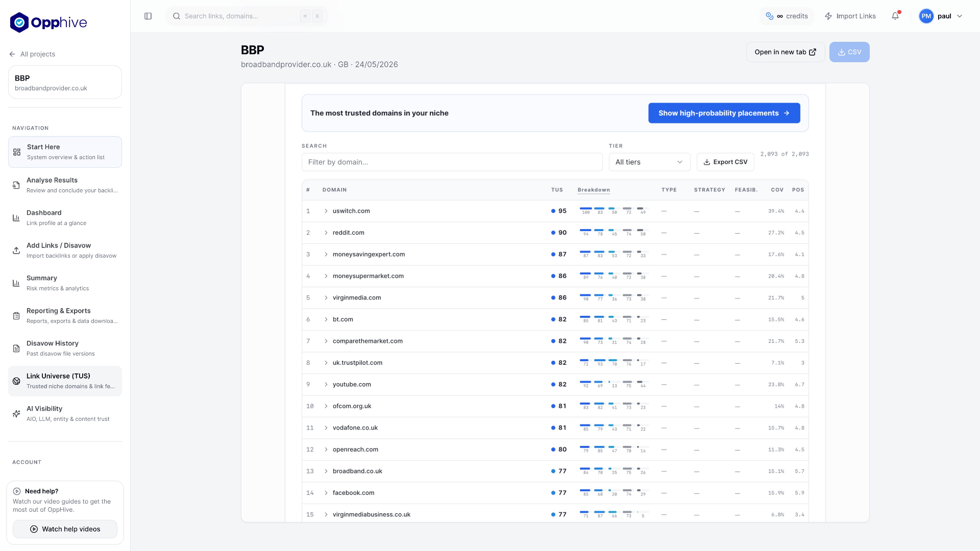Viewport: 980px width, 551px height.
Task: Click the Add Links upload icon
Action: tap(16, 251)
